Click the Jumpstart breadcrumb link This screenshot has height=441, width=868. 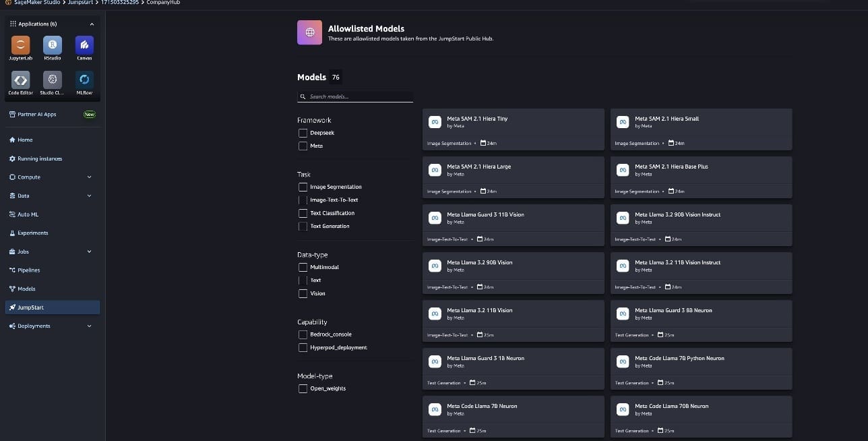[x=80, y=3]
